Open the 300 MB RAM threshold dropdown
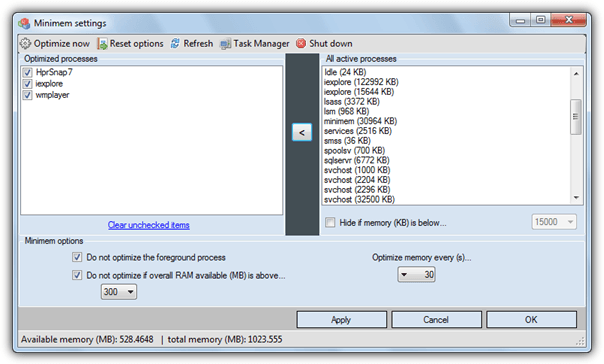This screenshot has width=604, height=364. click(x=119, y=292)
